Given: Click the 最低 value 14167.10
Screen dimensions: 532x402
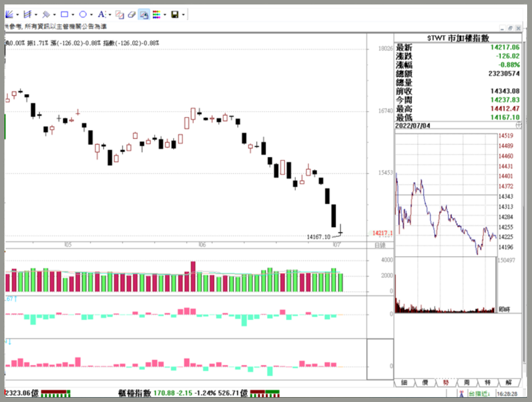Looking at the screenshot, I should pyautogui.click(x=505, y=117).
